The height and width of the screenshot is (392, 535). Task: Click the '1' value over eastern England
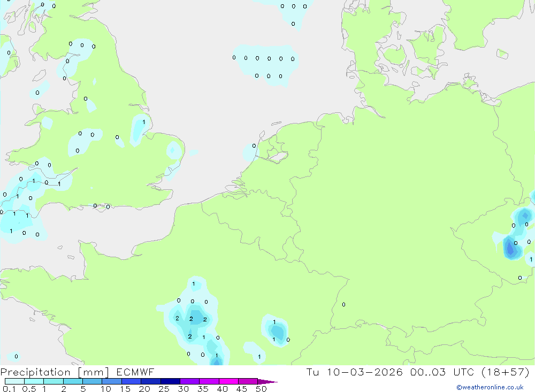(x=143, y=122)
